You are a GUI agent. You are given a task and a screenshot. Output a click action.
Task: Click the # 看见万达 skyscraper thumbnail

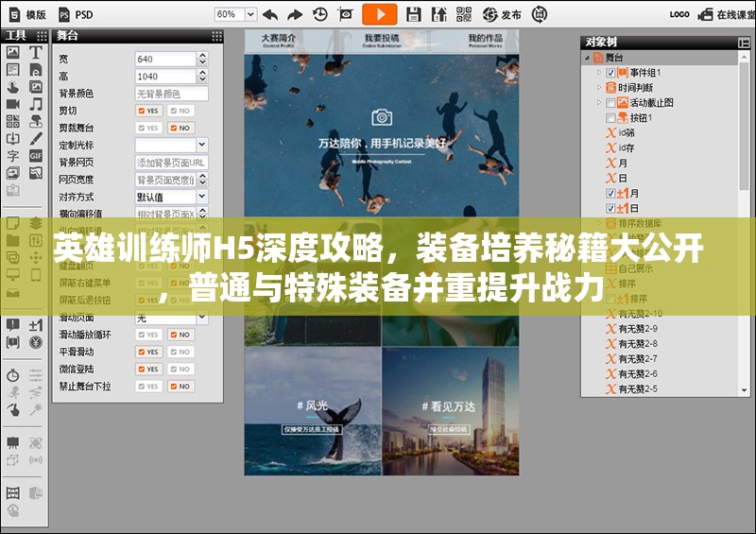click(451, 411)
